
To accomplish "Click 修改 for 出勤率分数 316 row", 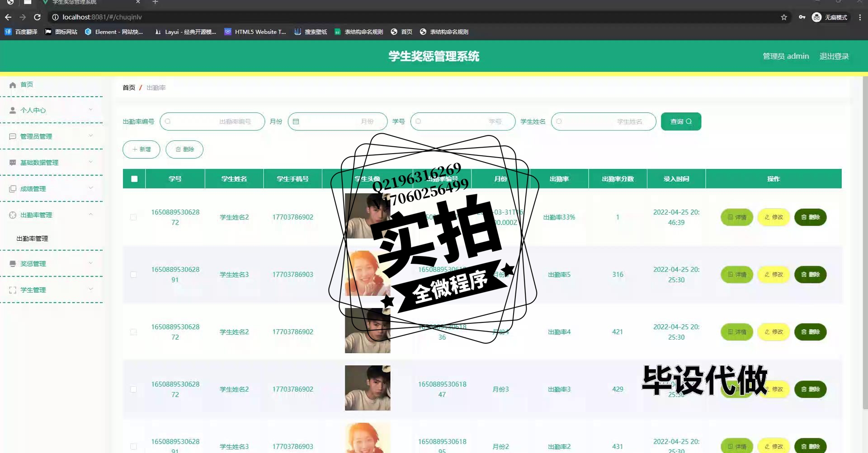I will click(x=774, y=275).
